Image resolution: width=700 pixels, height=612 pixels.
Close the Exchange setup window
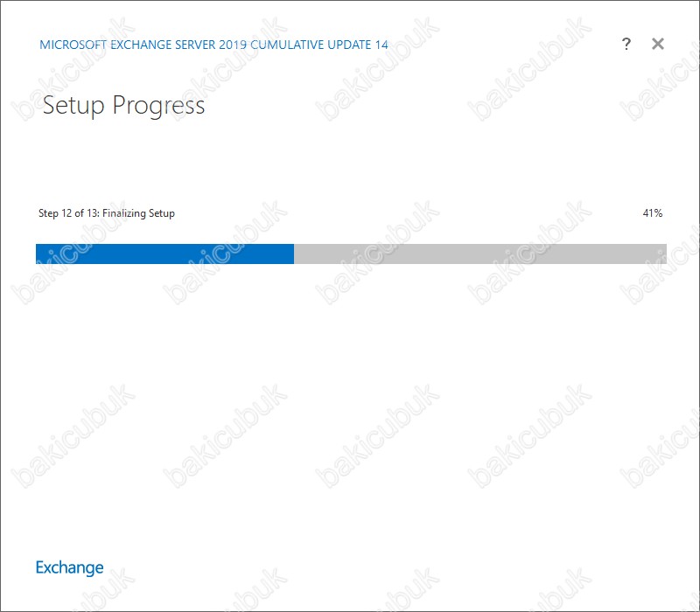[x=658, y=44]
